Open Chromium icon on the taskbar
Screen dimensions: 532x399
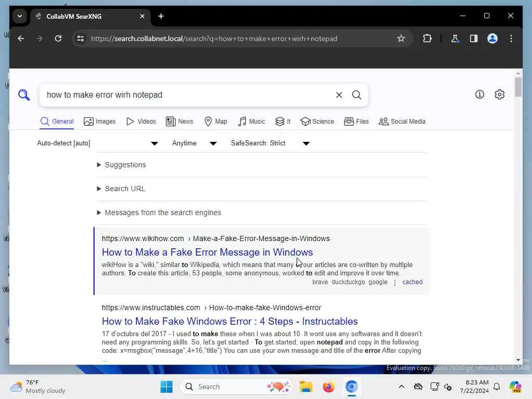[352, 387]
